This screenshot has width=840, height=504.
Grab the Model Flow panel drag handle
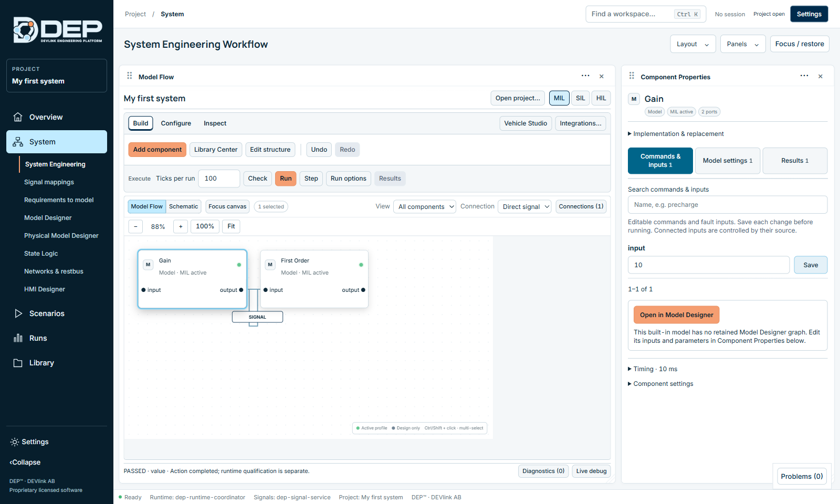pos(130,76)
